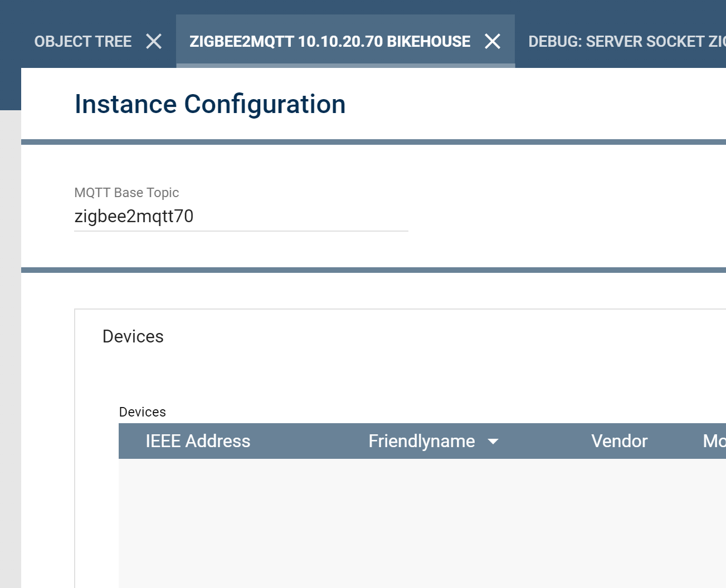Click the Devices section title
Screen dimensions: 726x588
tap(133, 336)
